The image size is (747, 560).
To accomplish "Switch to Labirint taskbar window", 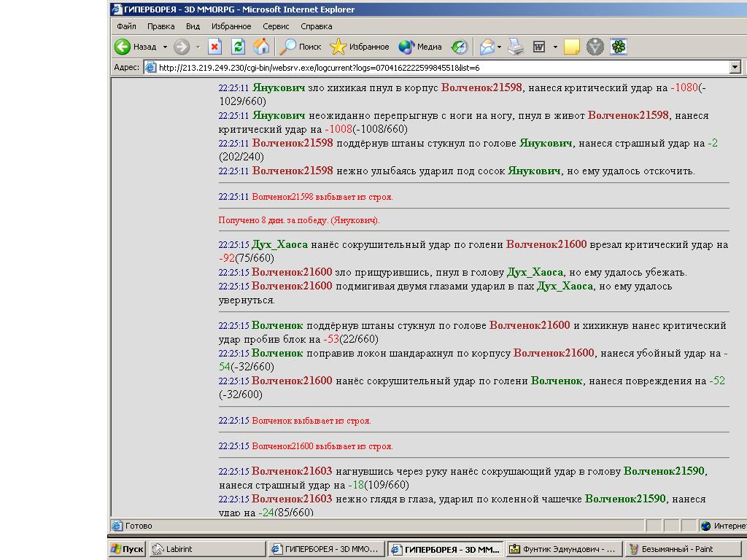I will click(x=207, y=549).
